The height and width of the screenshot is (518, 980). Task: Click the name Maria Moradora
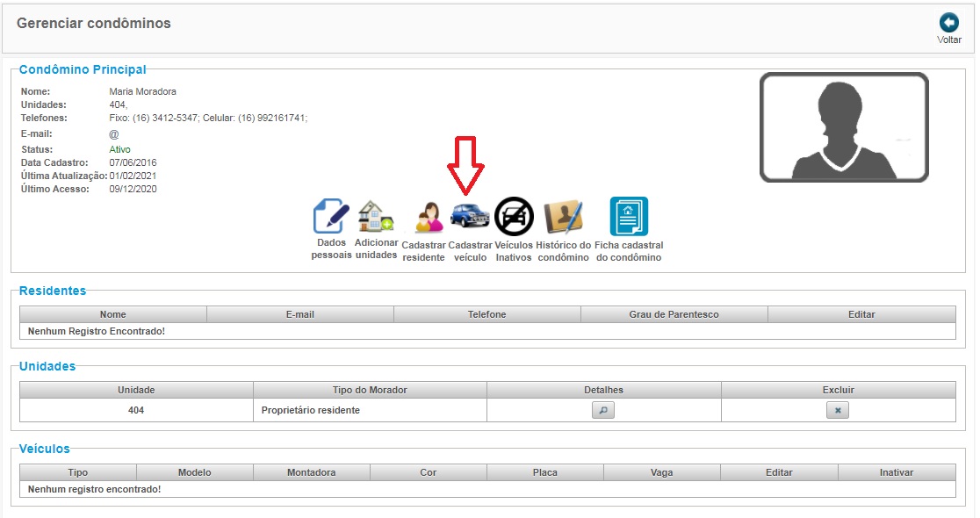pos(142,91)
